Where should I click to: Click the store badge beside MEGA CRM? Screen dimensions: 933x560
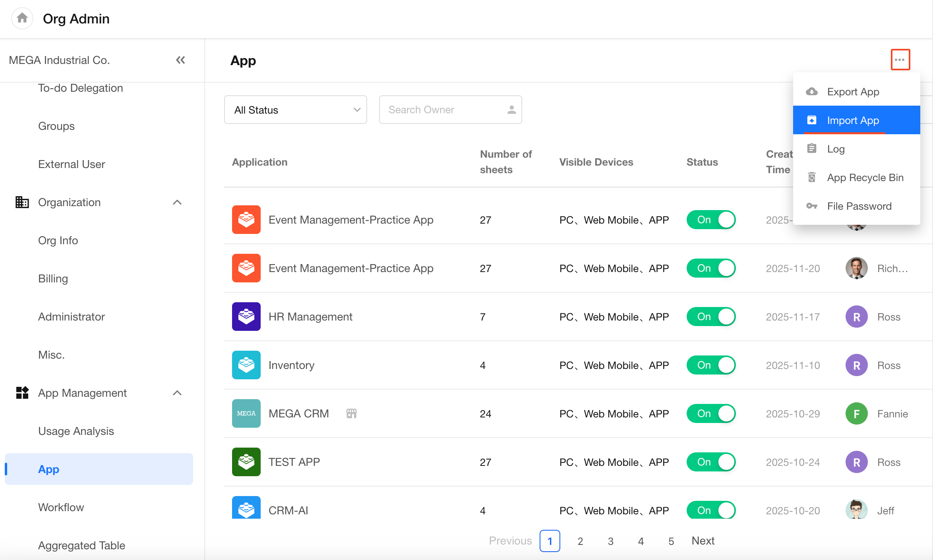coord(351,413)
